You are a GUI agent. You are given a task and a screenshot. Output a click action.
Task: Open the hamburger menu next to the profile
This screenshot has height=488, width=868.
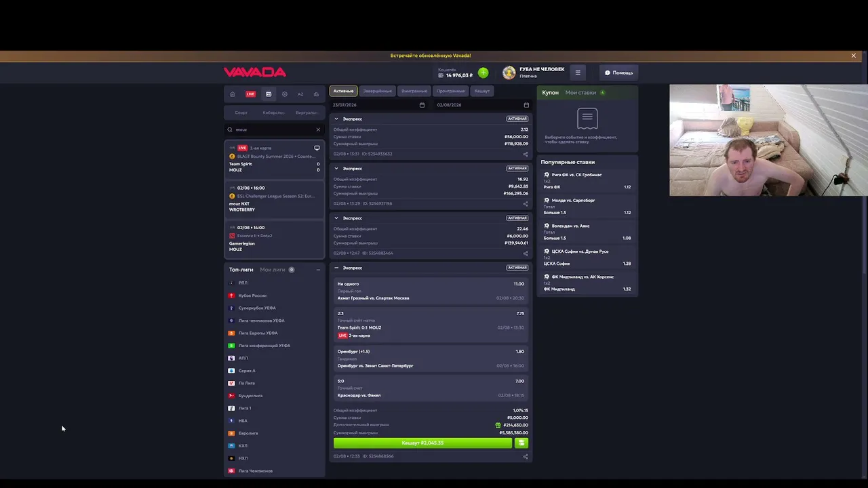point(578,73)
